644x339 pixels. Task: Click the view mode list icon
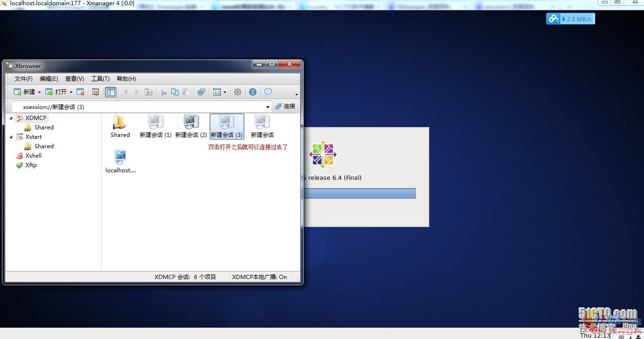(x=217, y=92)
